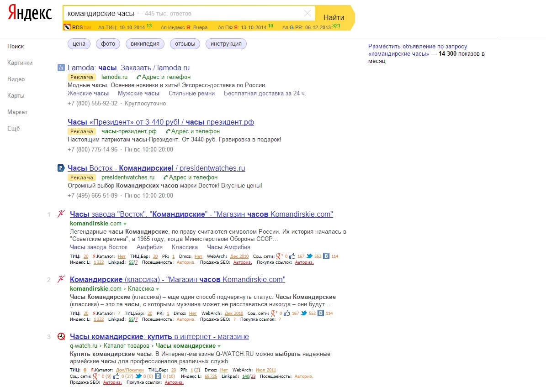Click Продажа SEO Авториз. in result 3
The width and height of the screenshot is (546, 392).
112,382
